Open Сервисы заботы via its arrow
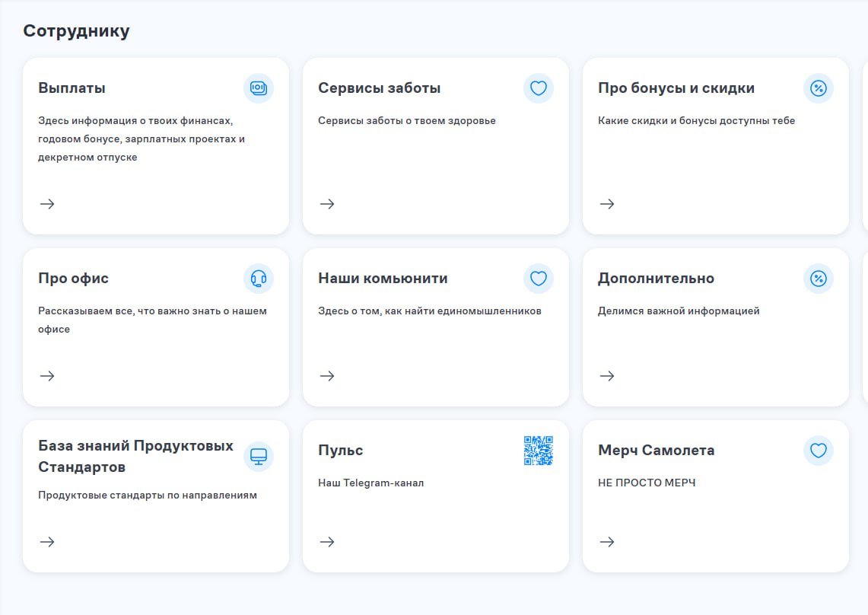 (327, 204)
